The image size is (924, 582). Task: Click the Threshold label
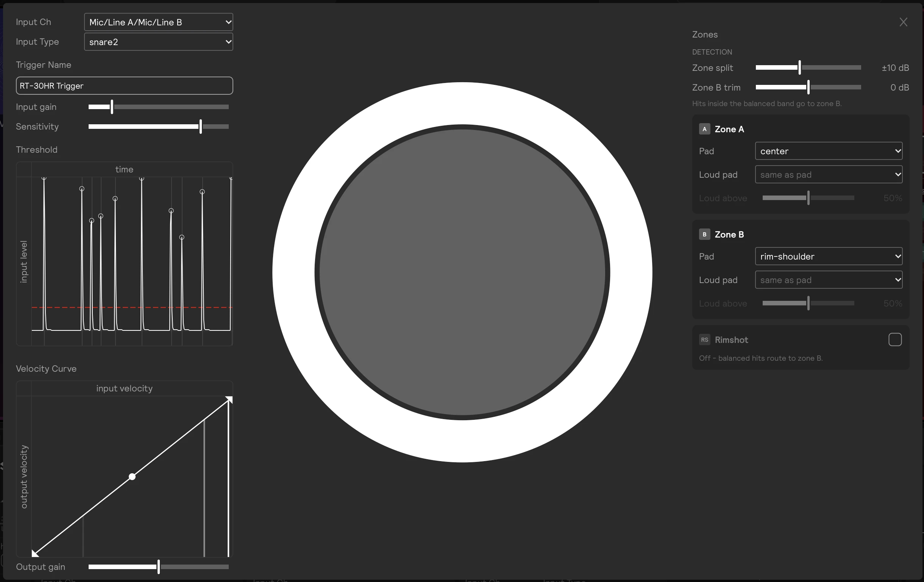[37, 150]
